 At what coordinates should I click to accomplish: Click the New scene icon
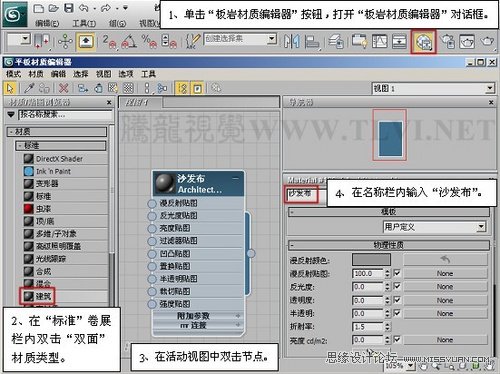[x=39, y=8]
